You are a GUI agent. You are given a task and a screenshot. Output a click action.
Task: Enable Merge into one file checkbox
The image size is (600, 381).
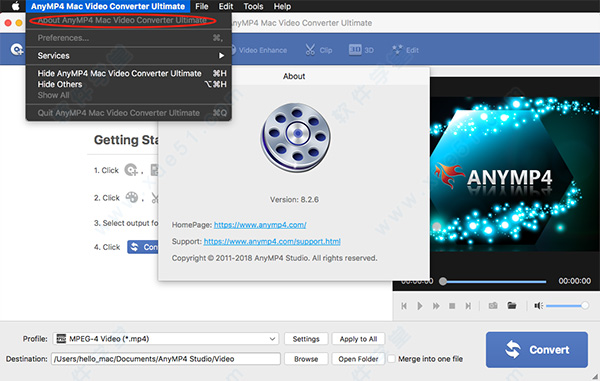391,359
